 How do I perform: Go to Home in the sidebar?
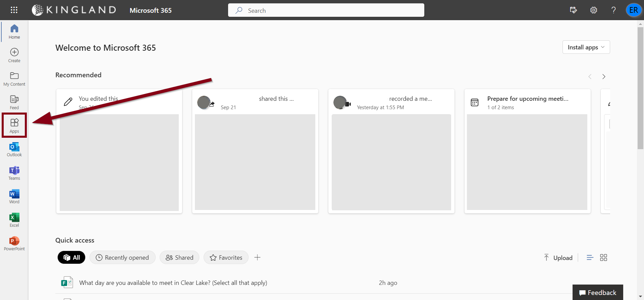[14, 32]
